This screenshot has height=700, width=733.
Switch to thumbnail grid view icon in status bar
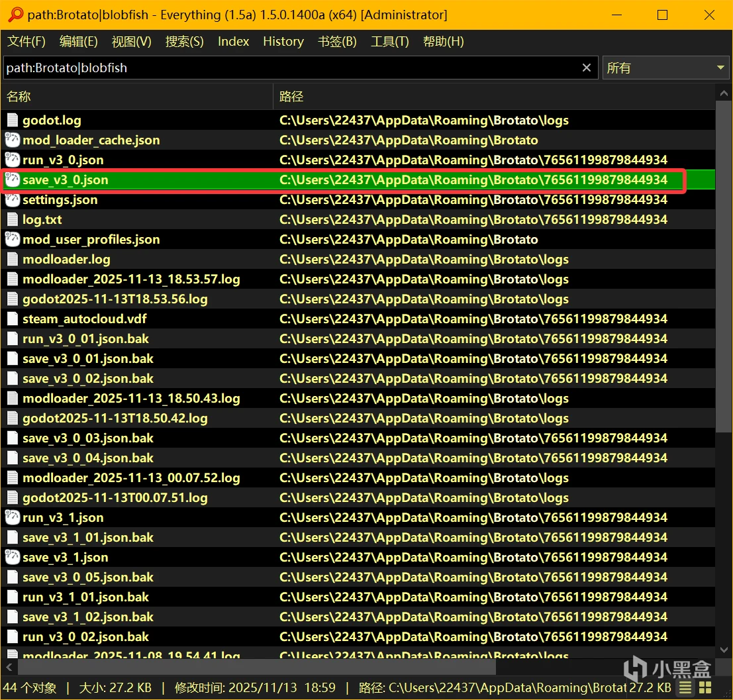pyautogui.click(x=705, y=687)
